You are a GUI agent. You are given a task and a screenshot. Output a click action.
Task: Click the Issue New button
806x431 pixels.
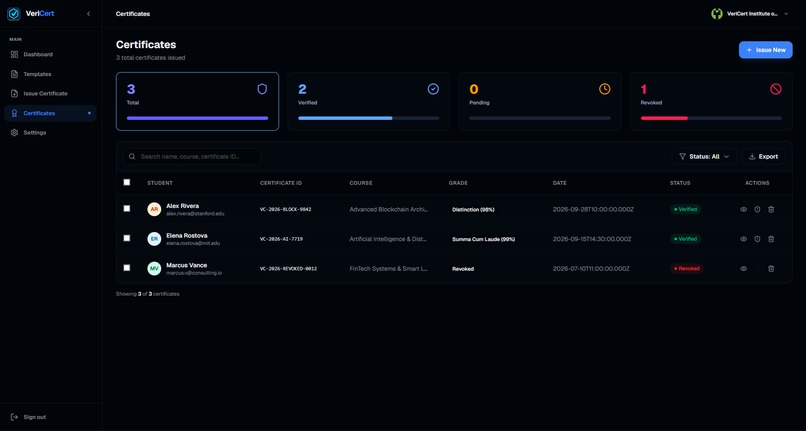click(x=765, y=50)
